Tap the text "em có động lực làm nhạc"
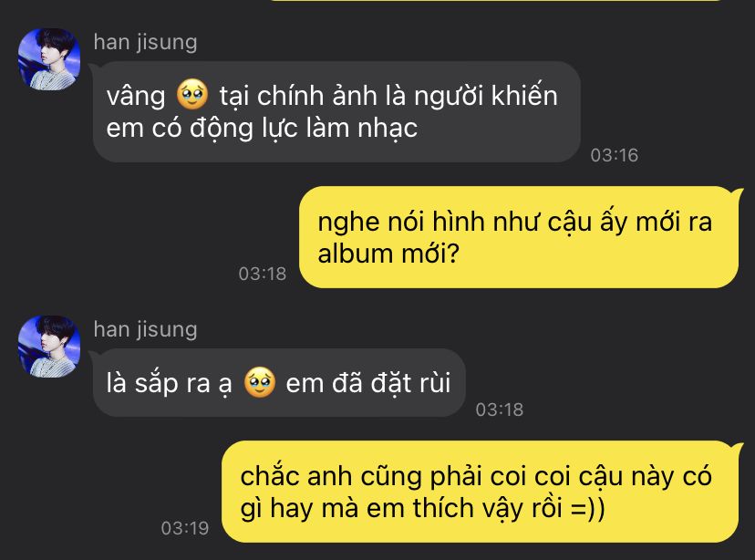 pos(262,129)
